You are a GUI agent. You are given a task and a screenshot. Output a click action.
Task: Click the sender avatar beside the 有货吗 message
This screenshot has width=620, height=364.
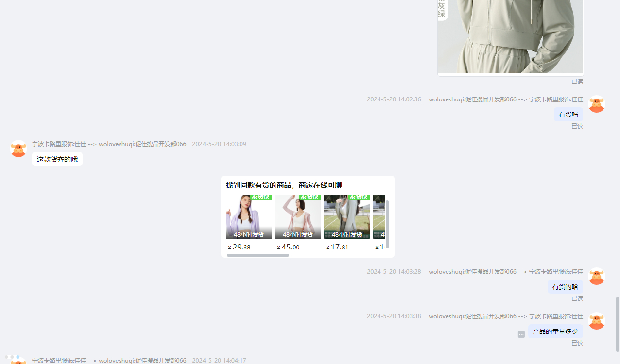597,104
